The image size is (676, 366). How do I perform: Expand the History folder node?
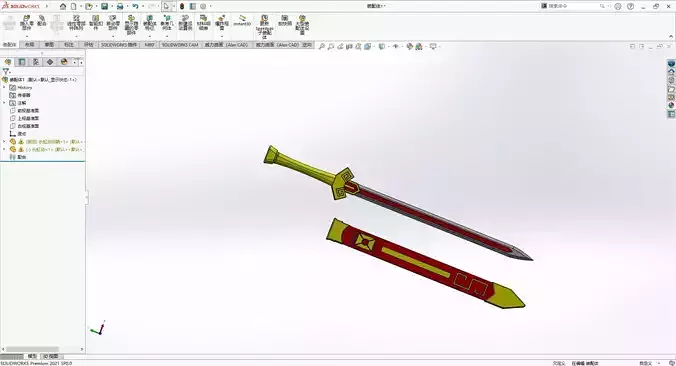4,88
